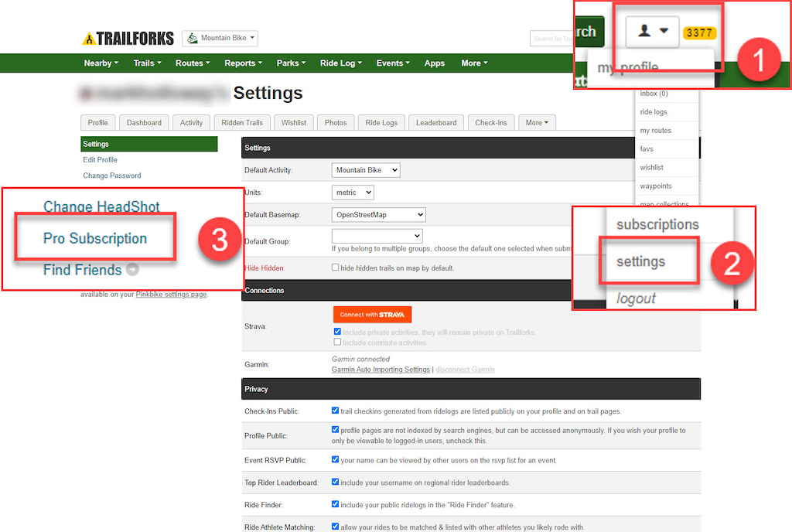
Task: Switch to the Ridden Trails tab
Action: point(242,123)
